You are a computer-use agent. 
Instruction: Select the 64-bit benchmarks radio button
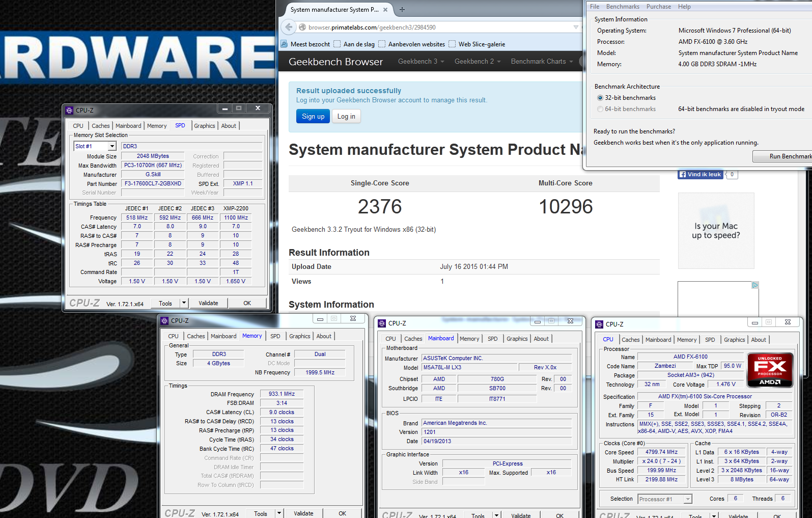(600, 109)
